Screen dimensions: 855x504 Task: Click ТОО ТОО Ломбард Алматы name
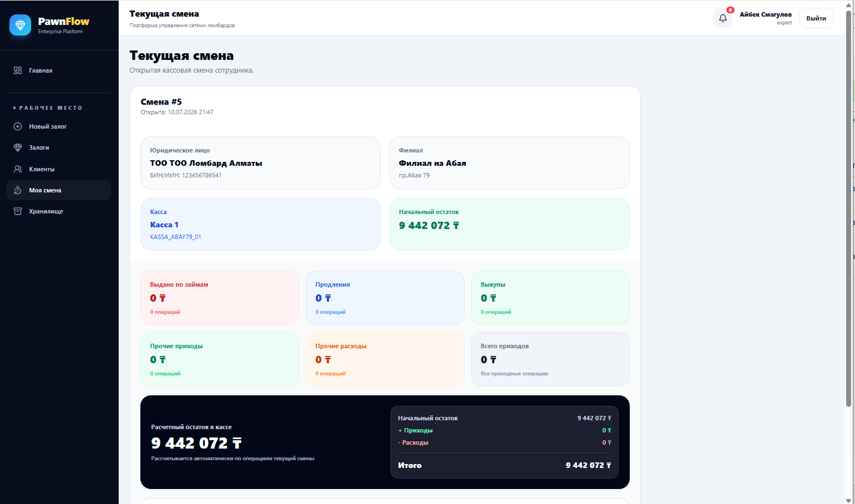click(x=206, y=163)
